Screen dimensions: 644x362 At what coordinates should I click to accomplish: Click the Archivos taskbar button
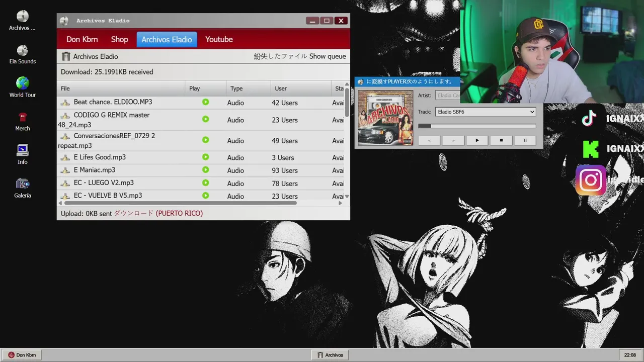(x=330, y=355)
